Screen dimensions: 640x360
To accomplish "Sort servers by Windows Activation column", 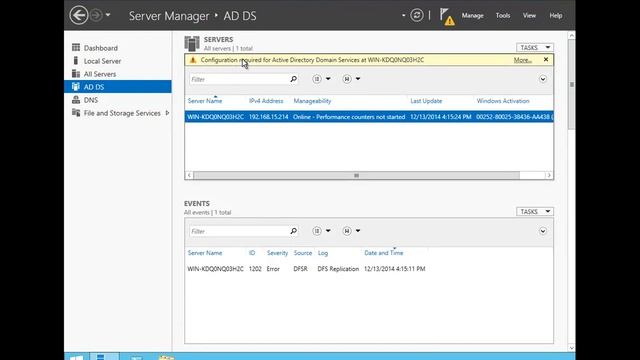I will 503,101.
